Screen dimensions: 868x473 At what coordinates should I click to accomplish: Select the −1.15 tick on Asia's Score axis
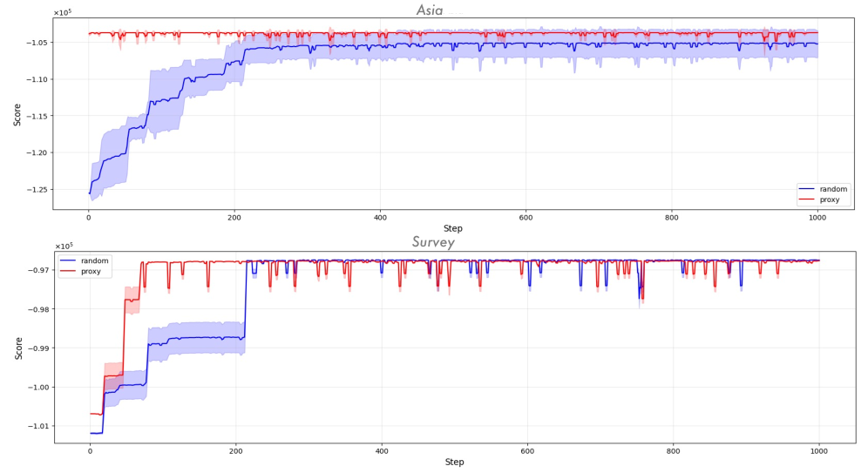[x=37, y=116]
